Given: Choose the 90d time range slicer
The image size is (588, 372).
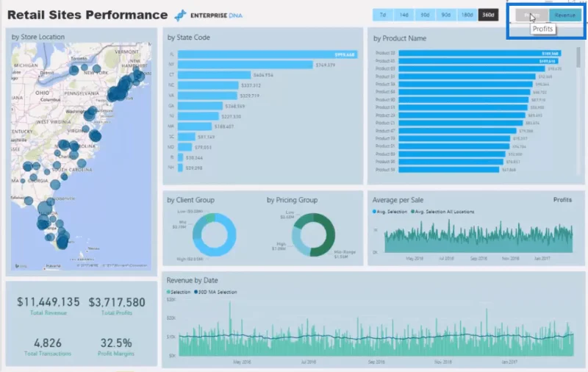Looking at the screenshot, I should [x=445, y=15].
